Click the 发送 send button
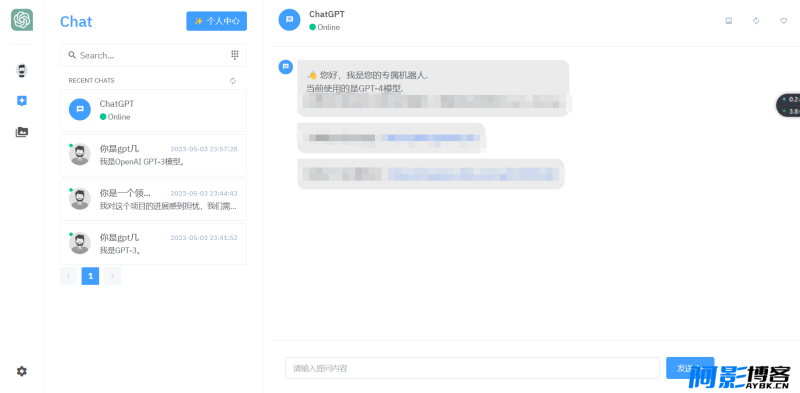800x393 pixels. click(x=690, y=368)
